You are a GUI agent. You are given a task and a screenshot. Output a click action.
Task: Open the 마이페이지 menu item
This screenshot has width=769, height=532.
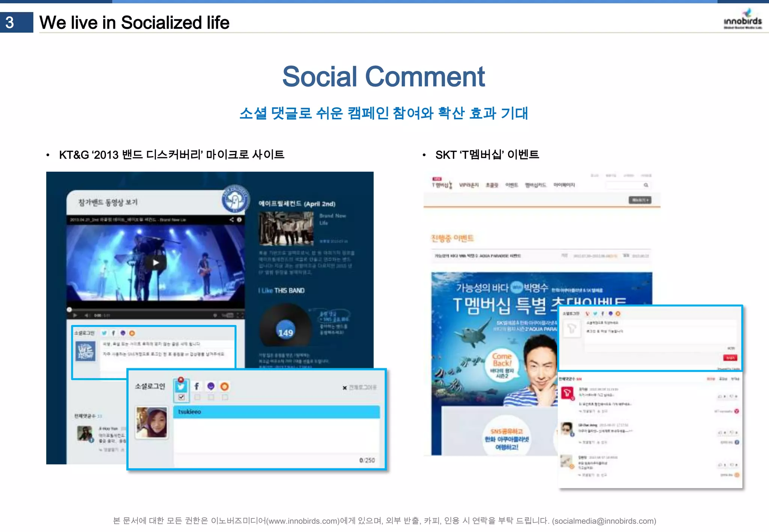click(x=564, y=185)
